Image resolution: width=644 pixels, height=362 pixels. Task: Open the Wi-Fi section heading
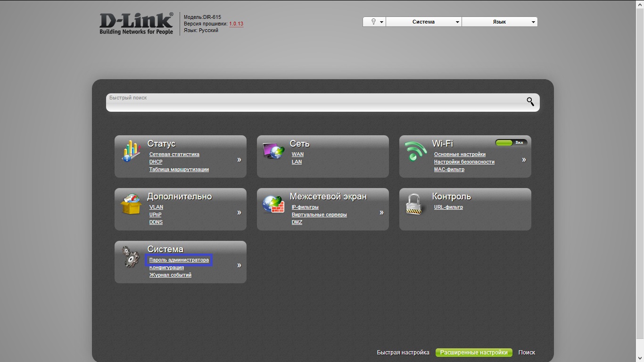[x=442, y=144]
